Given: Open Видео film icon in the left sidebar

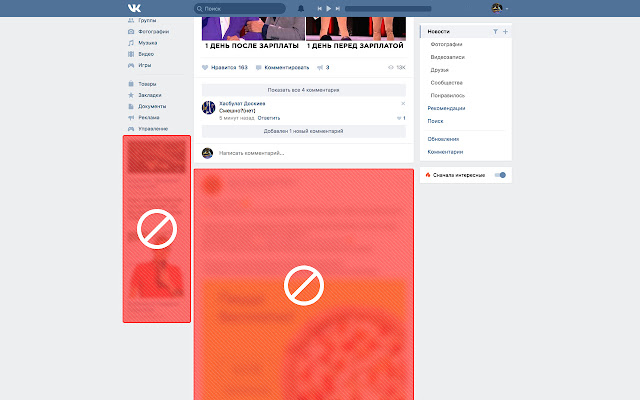Looking at the screenshot, I should click(131, 54).
